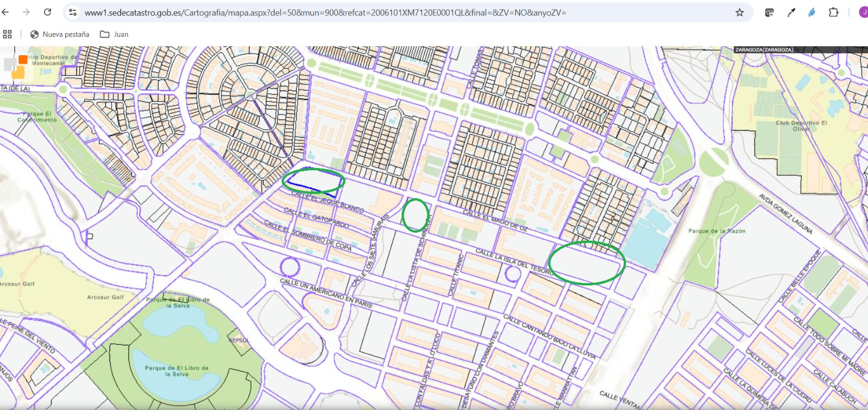This screenshot has height=410, width=868.
Task: Open the Nueva pestaña bookmark
Action: coord(60,34)
